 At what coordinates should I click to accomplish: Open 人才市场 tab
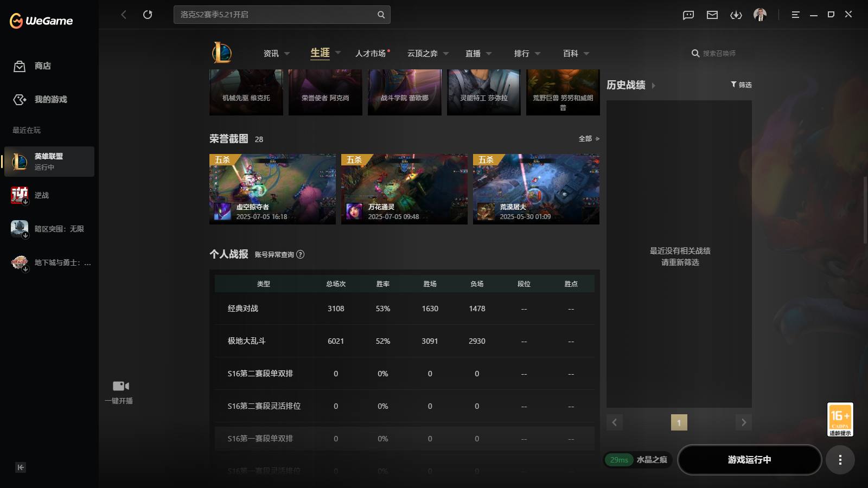372,53
